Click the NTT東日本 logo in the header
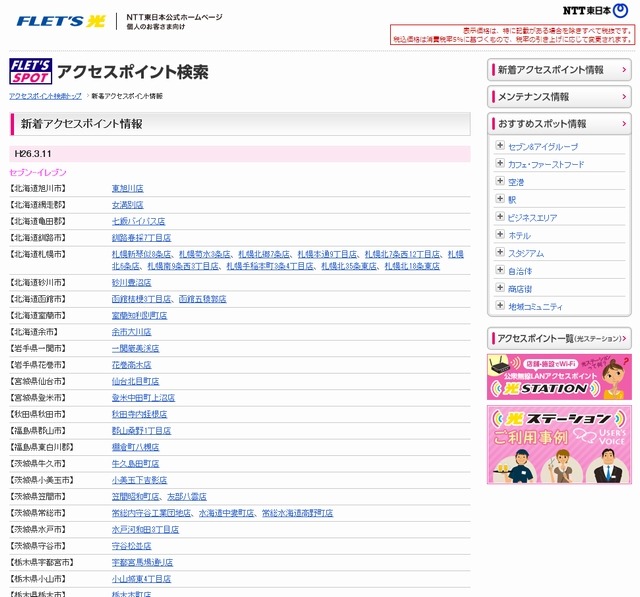 coord(595,11)
